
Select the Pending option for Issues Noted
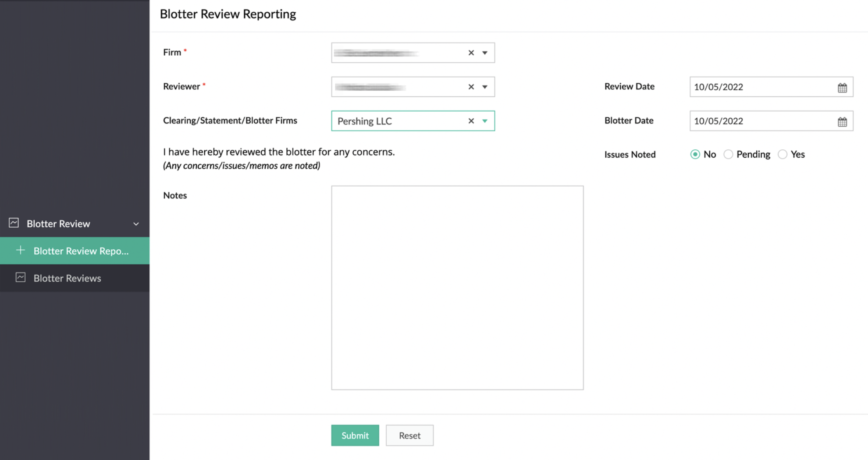tap(728, 154)
